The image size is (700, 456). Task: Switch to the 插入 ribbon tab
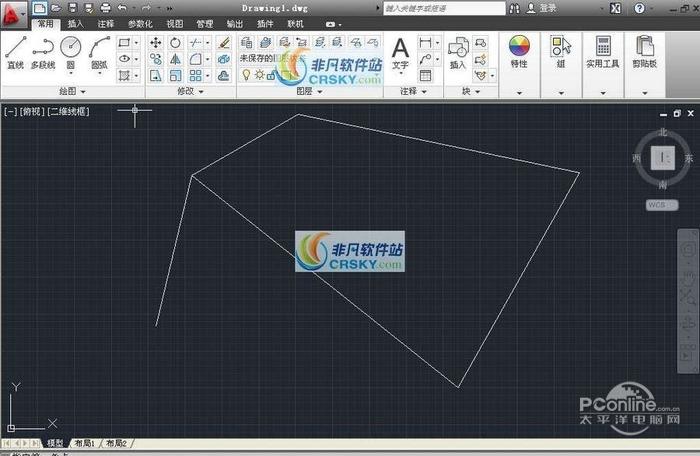click(x=75, y=24)
